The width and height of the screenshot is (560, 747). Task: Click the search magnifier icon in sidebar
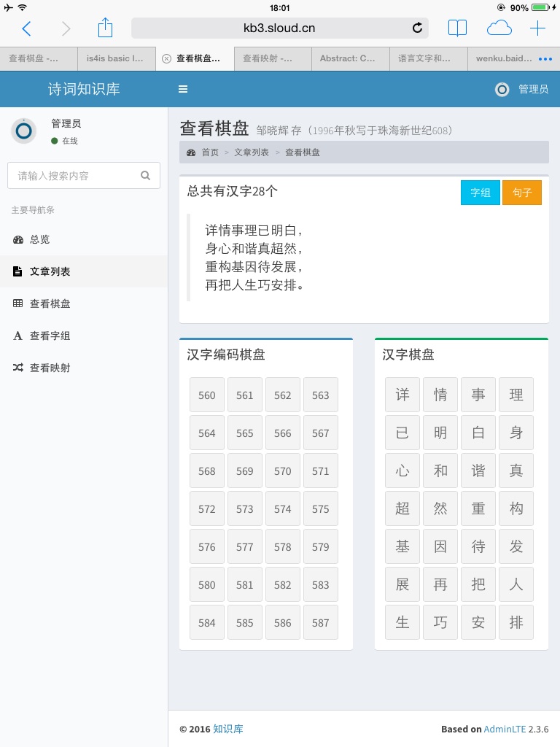[x=145, y=176]
